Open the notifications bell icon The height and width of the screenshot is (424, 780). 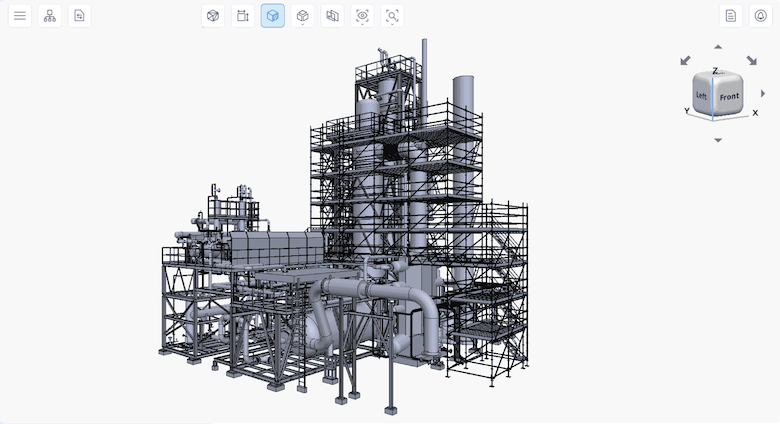click(761, 16)
